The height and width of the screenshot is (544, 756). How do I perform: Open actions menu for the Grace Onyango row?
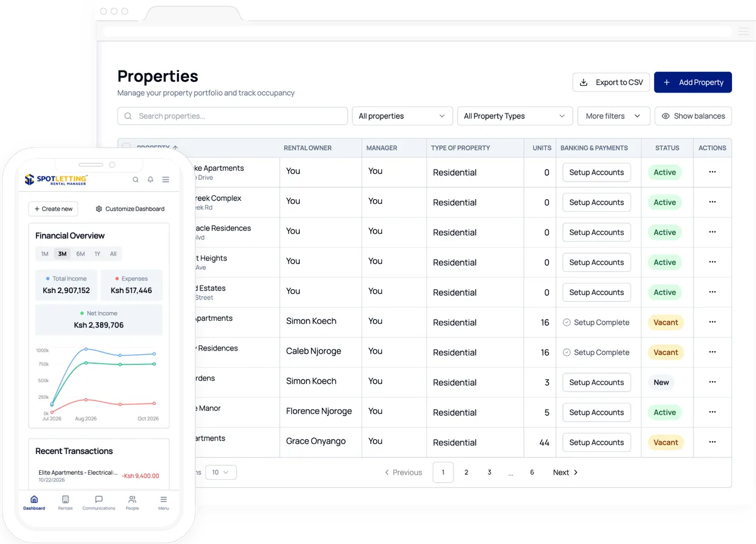coord(713,442)
